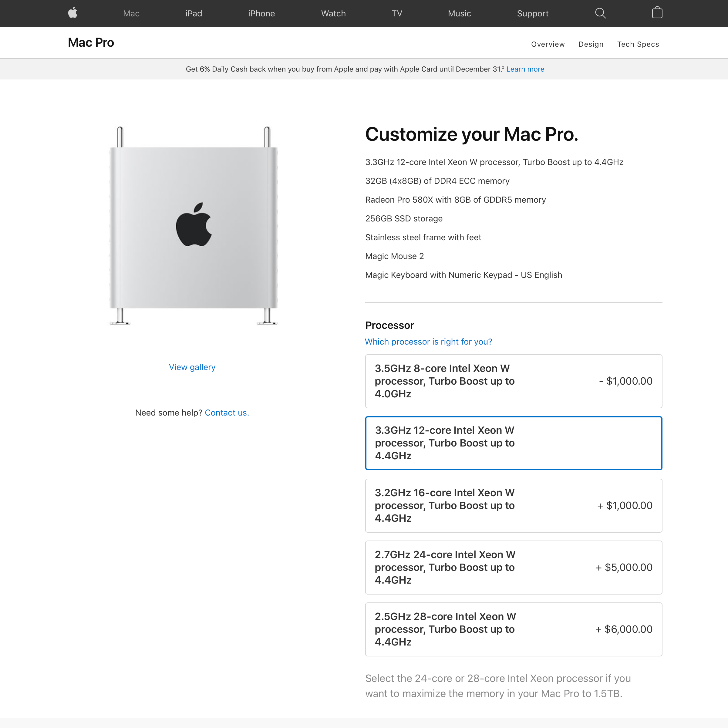Viewport: 728px width, 728px height.
Task: Open the shopping bag icon
Action: [x=657, y=13]
